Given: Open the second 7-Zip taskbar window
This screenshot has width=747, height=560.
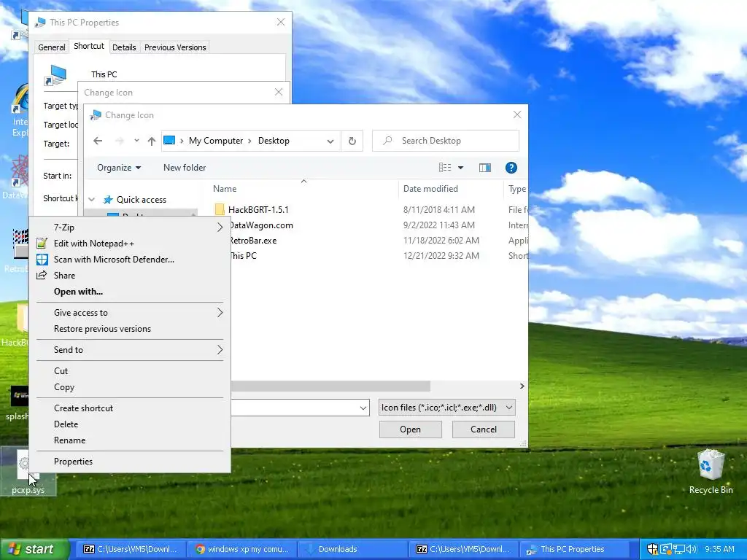Looking at the screenshot, I should click(465, 549).
